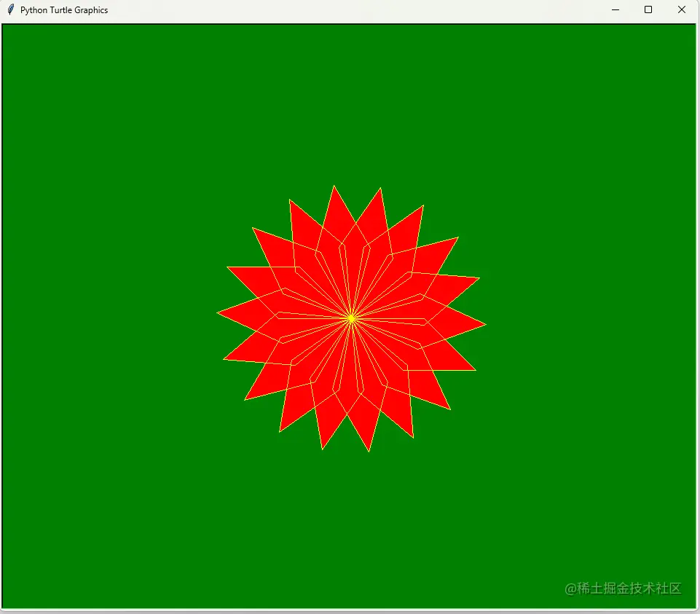The width and height of the screenshot is (700, 614).
Task: Click the 'Python Turtle Graphics' title text
Action: 64,10
